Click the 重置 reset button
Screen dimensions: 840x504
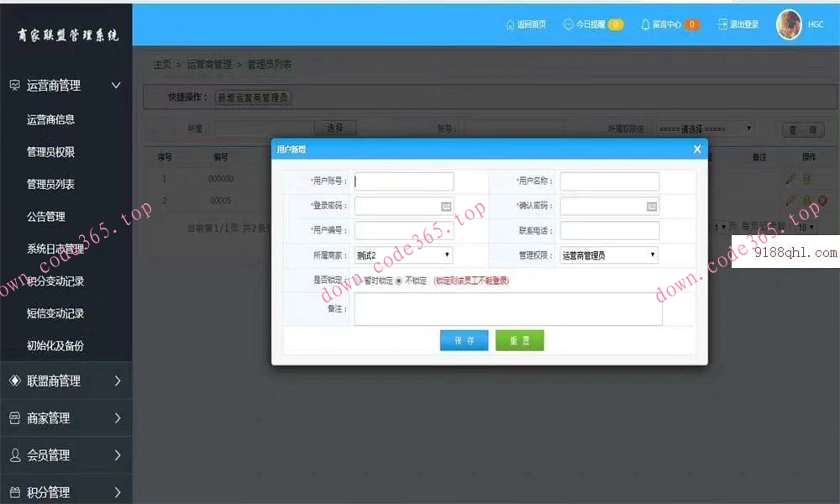click(x=519, y=340)
